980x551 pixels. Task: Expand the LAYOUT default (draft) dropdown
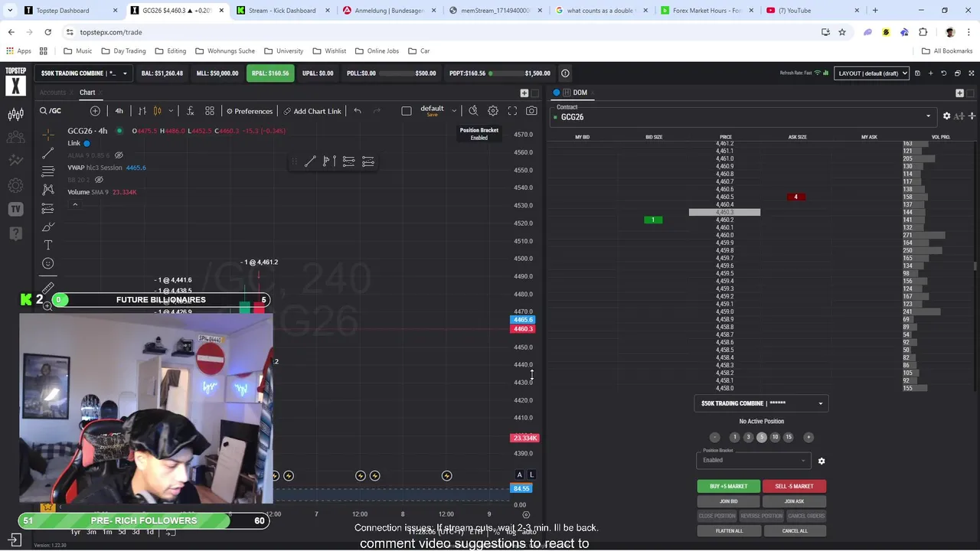click(871, 73)
